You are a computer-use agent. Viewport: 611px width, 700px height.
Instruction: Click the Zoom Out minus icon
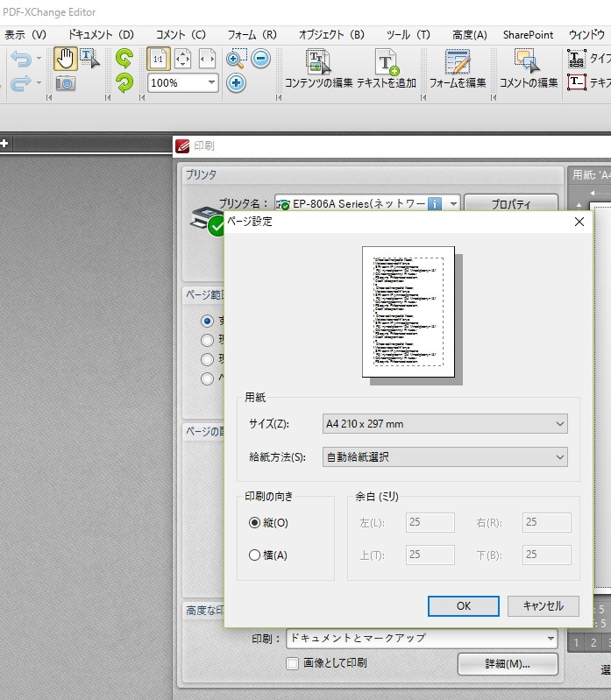[x=260, y=59]
